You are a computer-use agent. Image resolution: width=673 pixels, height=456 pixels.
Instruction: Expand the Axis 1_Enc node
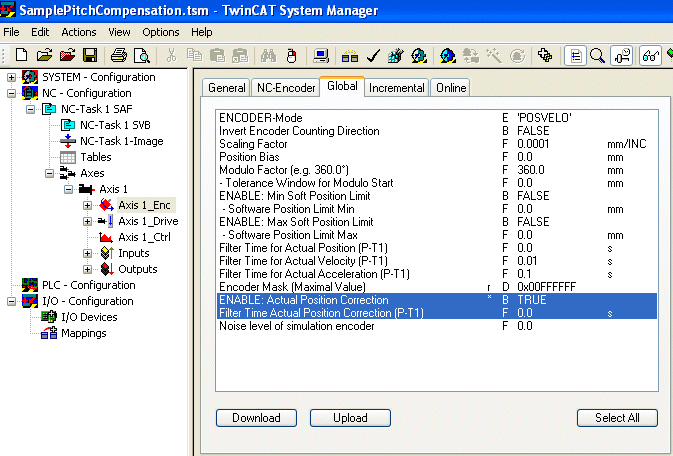click(87, 205)
